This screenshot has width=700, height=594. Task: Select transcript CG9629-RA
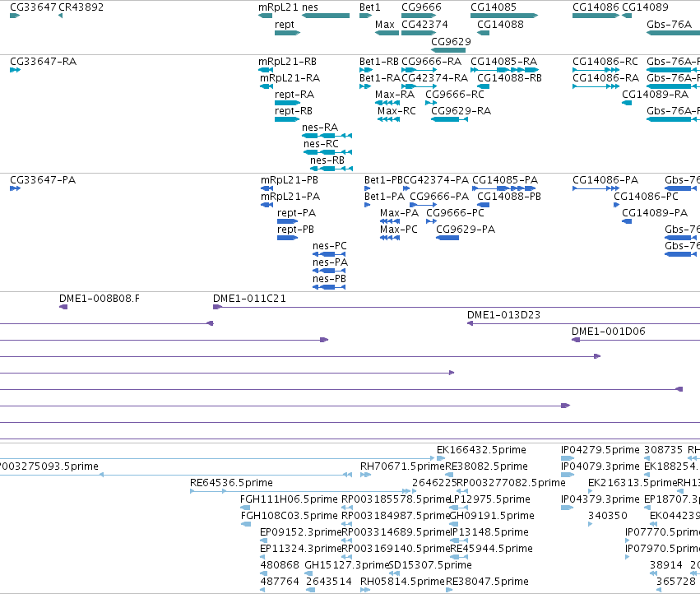tap(461, 111)
